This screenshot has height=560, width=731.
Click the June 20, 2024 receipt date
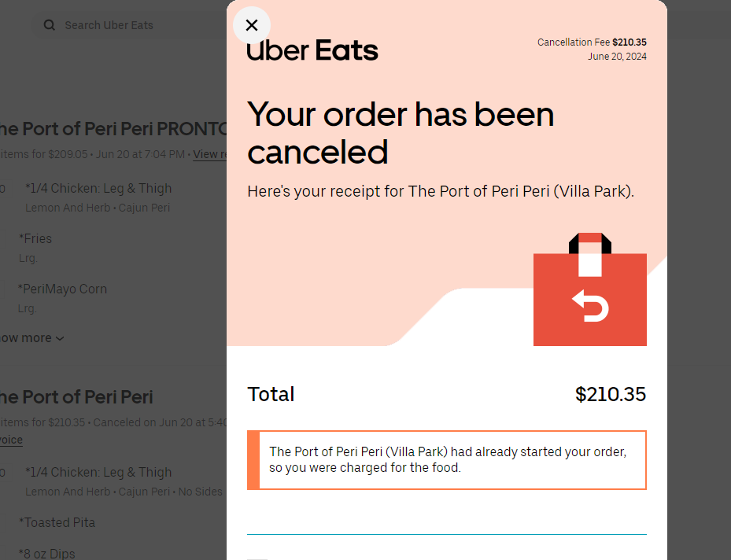(617, 57)
